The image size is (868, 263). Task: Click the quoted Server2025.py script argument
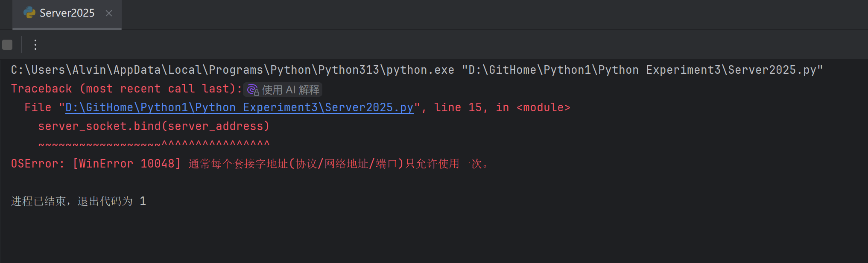pos(642,70)
